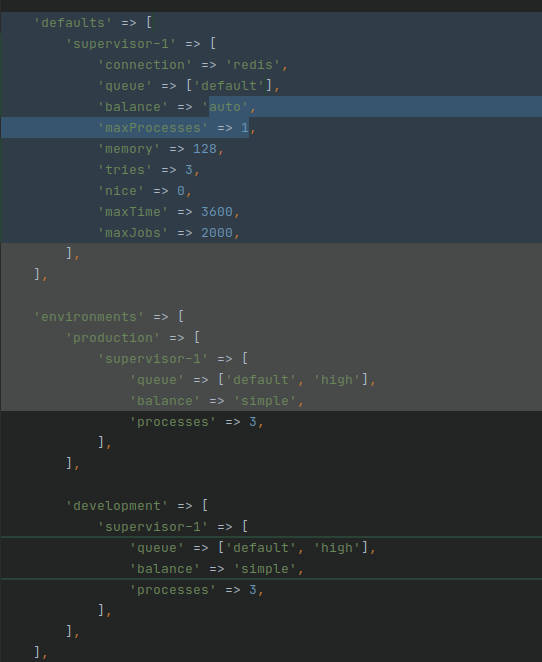This screenshot has height=662, width=542.
Task: Click the 'maxProcesses' key
Action: pyautogui.click(x=153, y=128)
